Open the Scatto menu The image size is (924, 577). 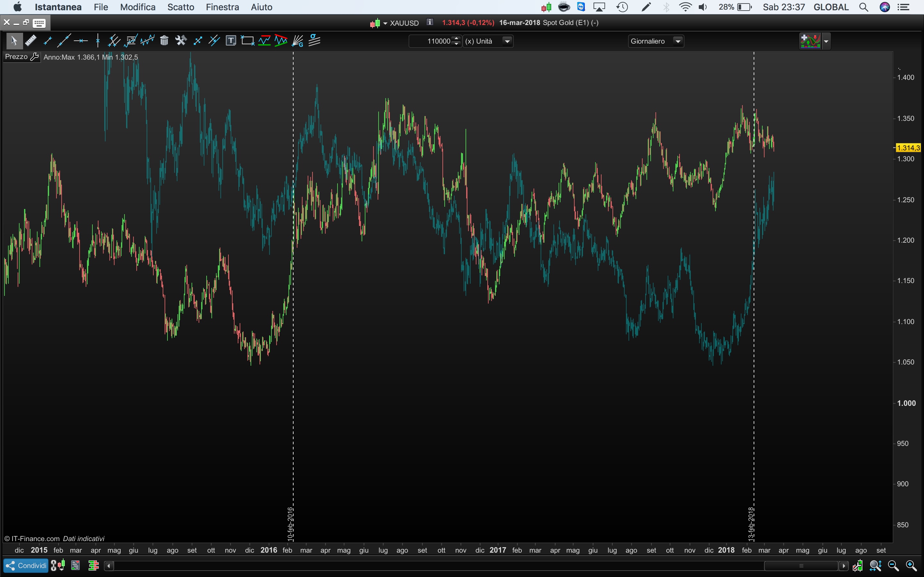[x=181, y=7]
